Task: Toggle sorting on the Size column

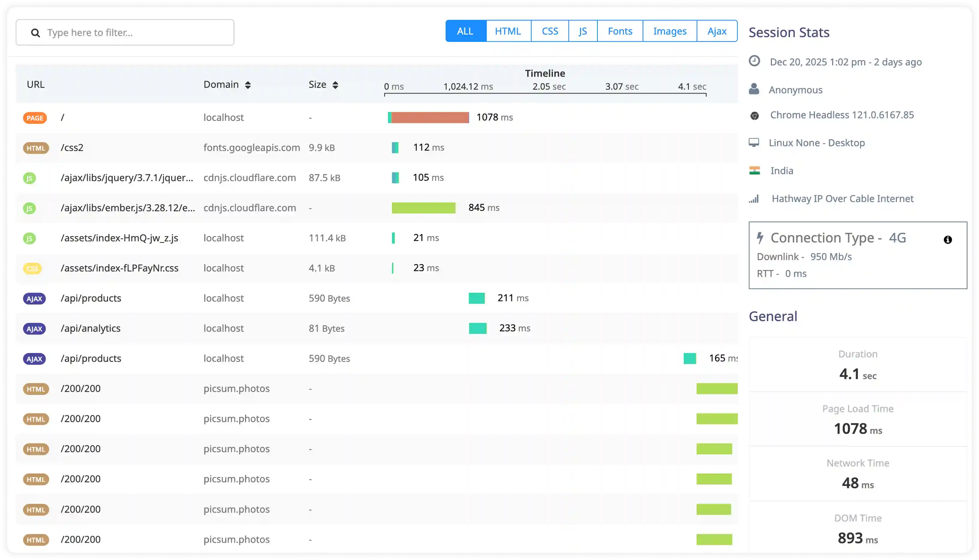Action: click(x=334, y=84)
